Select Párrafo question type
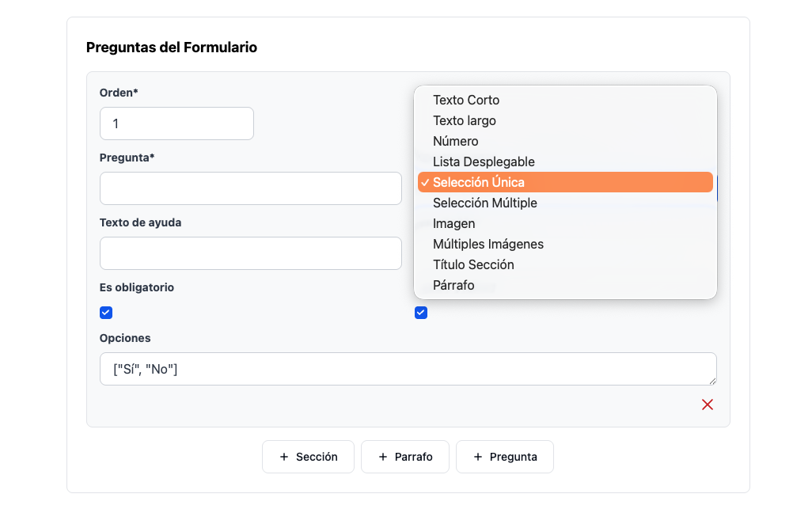The image size is (812, 509). (453, 286)
